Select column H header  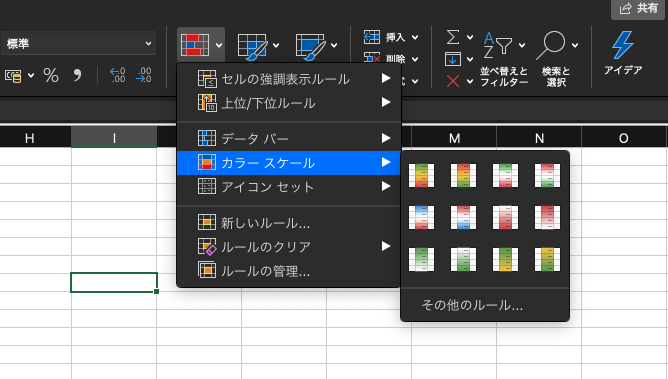click(x=35, y=138)
